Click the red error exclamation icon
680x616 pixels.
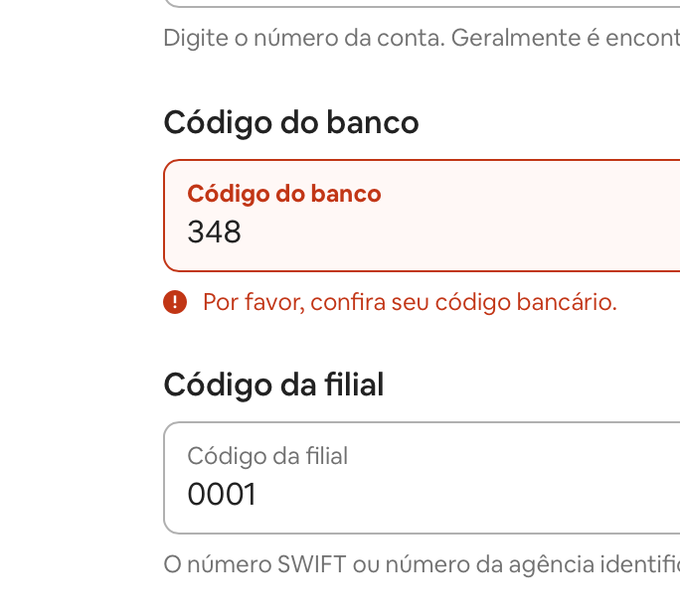click(175, 302)
